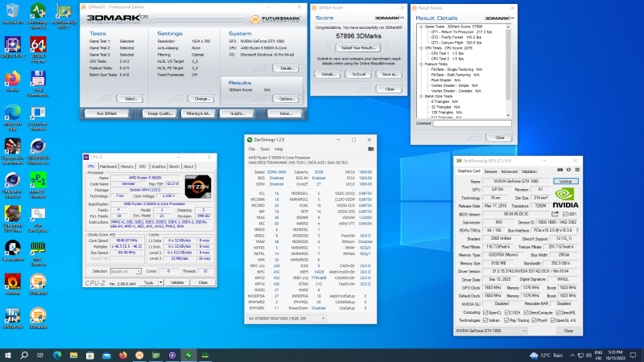Open taskbar Search
644x362 pixels.
[x=24, y=355]
